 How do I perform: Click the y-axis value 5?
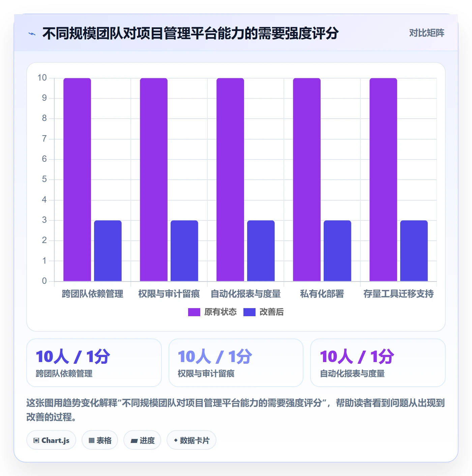[44, 179]
